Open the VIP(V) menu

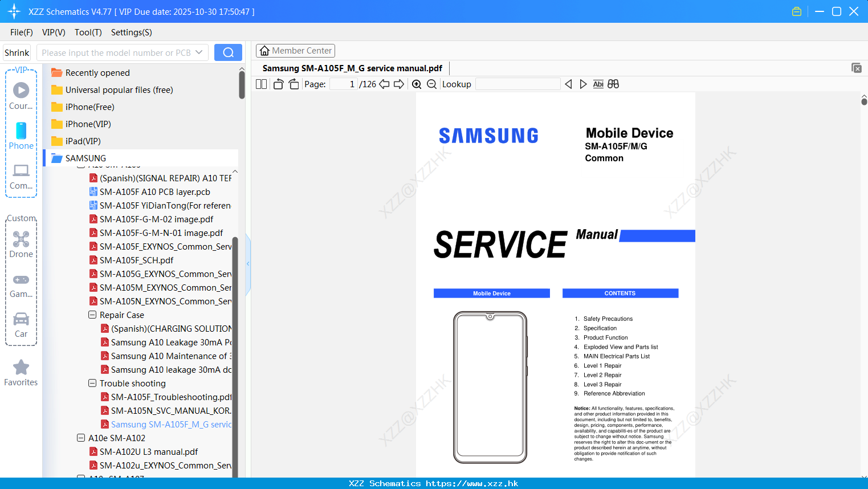click(x=54, y=32)
